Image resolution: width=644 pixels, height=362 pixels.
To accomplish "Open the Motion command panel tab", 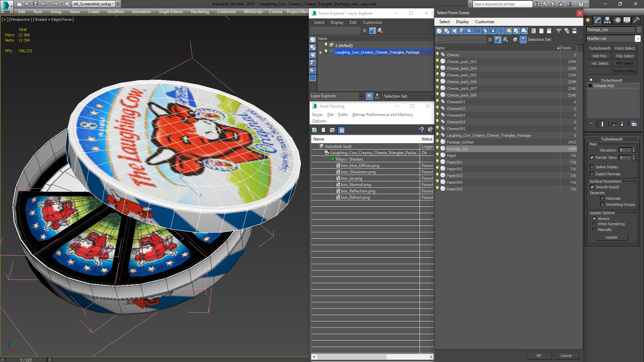I will point(618,20).
